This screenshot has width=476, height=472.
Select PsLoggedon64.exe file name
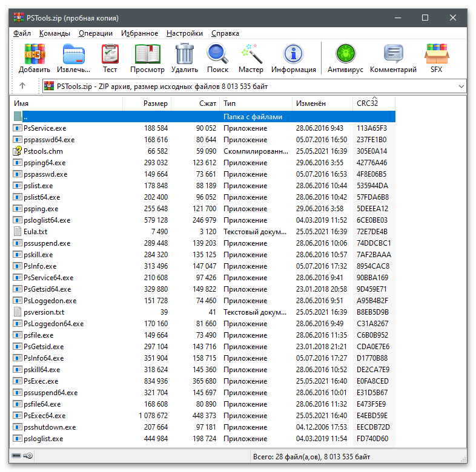tap(54, 324)
